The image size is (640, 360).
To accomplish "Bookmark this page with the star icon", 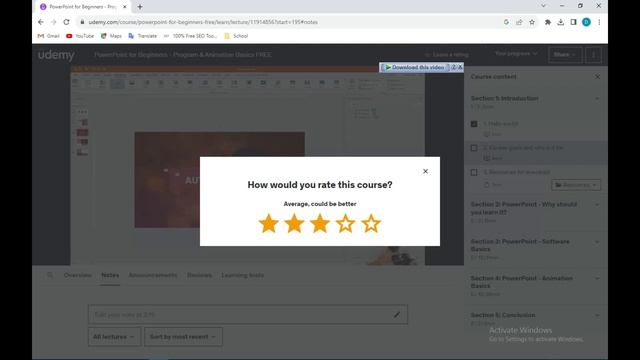I will tap(532, 22).
